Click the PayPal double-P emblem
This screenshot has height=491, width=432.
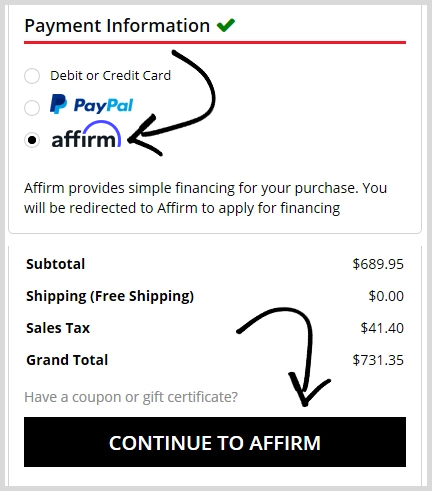(x=58, y=104)
